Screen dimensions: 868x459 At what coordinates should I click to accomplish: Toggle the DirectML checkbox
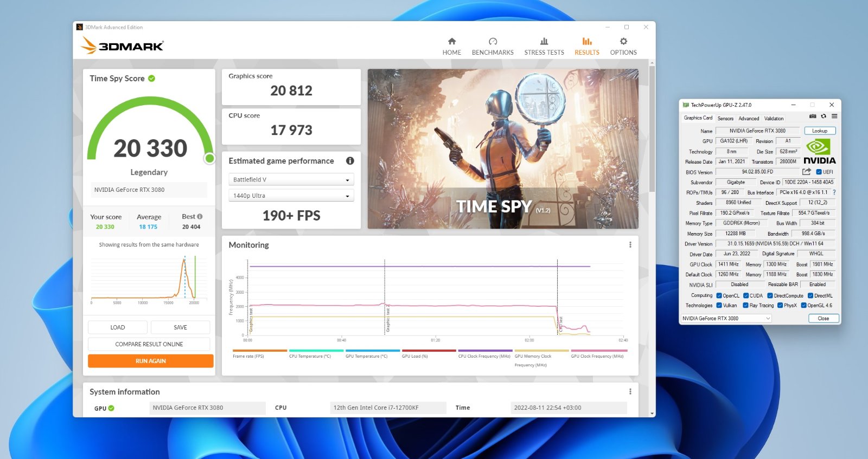click(x=810, y=296)
